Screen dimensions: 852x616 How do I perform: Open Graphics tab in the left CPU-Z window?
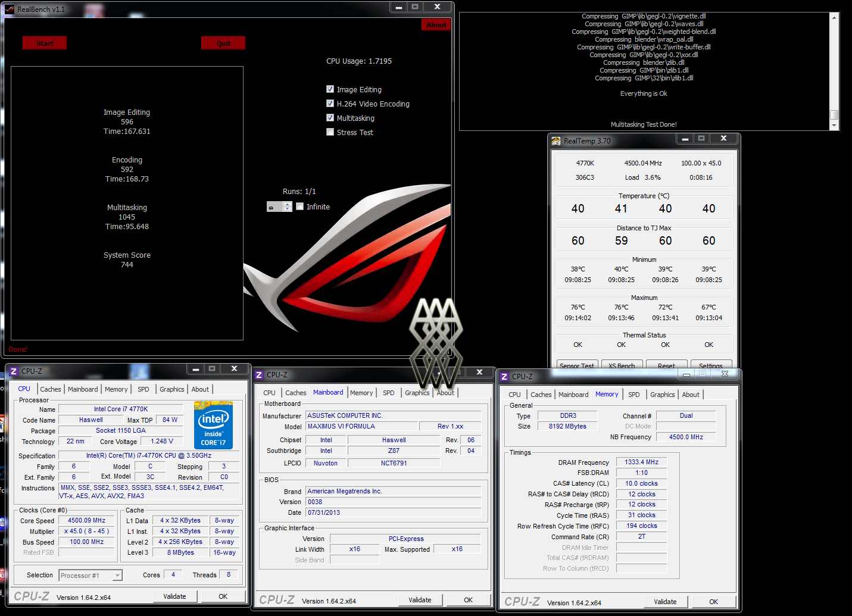[172, 389]
